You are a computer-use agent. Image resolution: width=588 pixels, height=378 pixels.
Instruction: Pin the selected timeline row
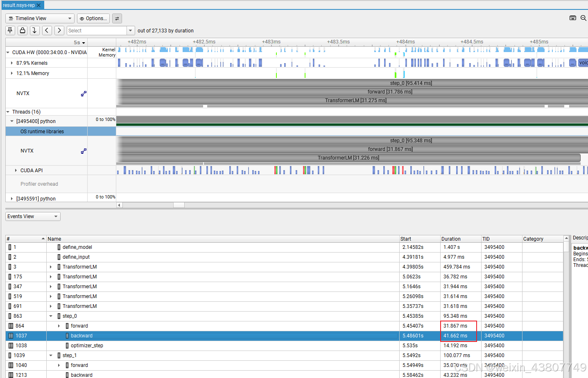tap(10, 30)
